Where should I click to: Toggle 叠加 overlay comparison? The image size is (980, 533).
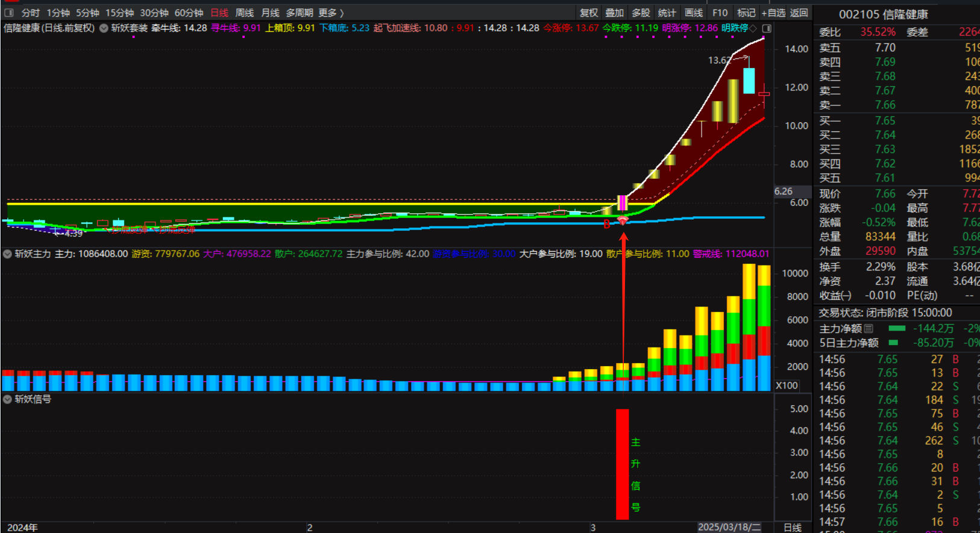614,13
